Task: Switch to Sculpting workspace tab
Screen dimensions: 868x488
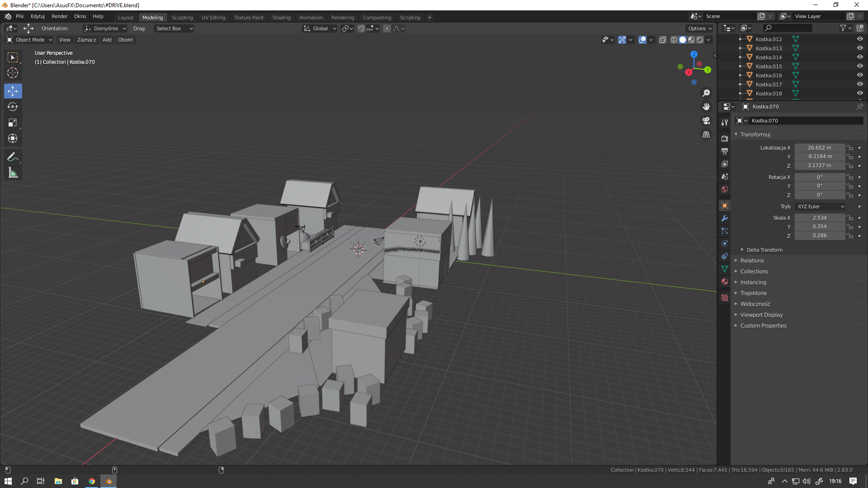Action: tap(182, 18)
